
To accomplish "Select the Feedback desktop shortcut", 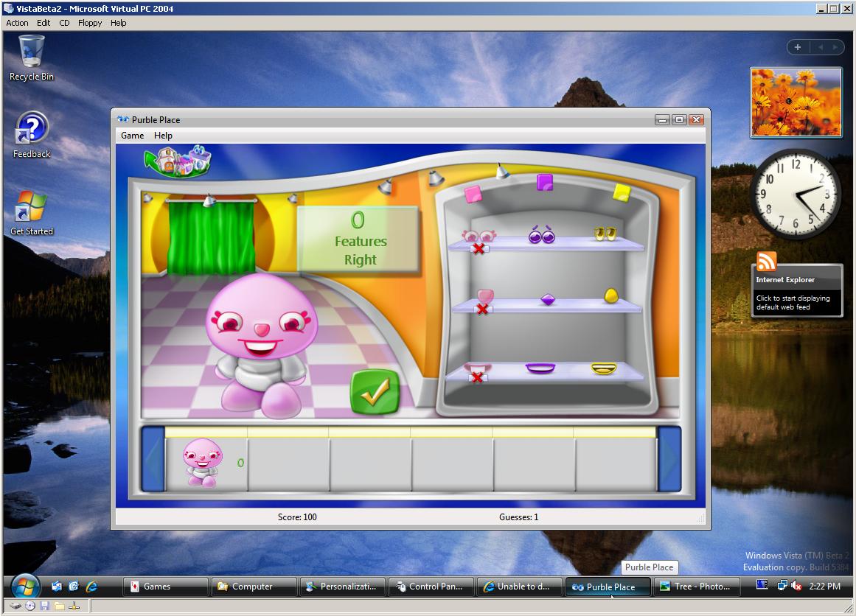I will 32,135.
